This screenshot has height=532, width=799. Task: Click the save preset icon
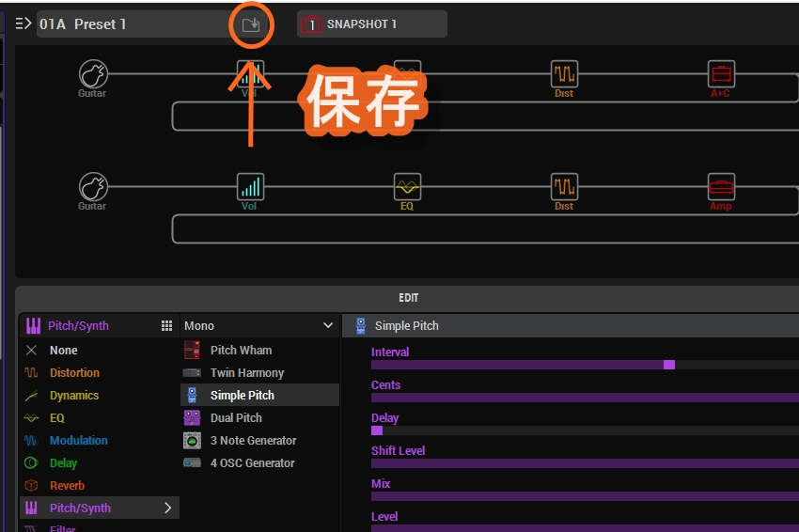(x=251, y=24)
